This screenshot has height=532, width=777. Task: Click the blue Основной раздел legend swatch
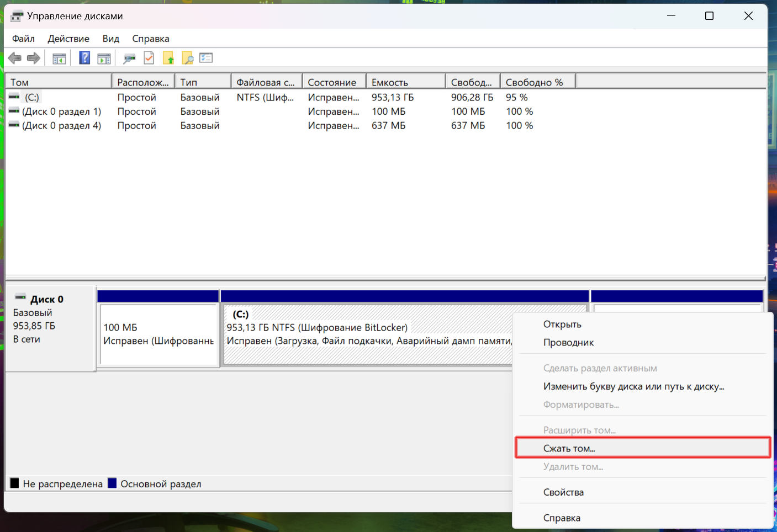(112, 483)
